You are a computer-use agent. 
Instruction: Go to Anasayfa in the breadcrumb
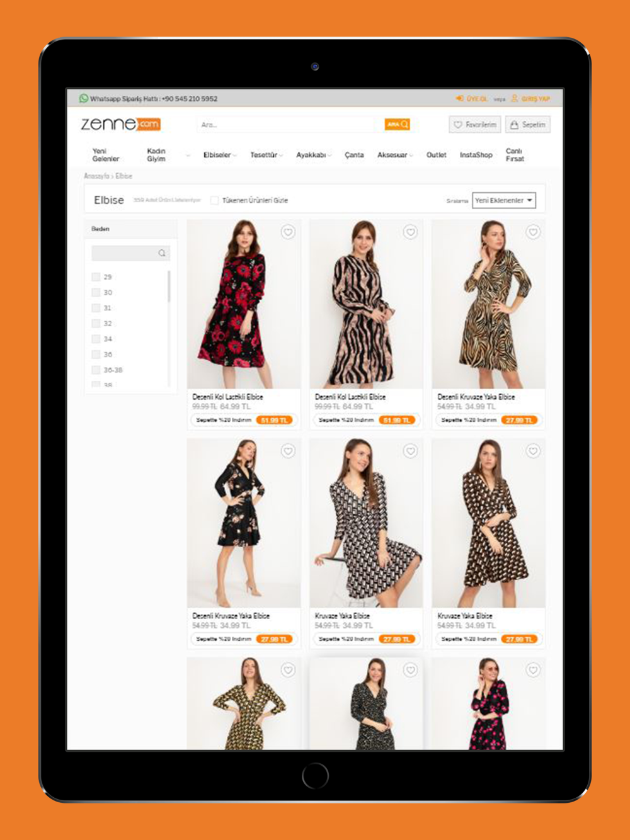pos(96,176)
